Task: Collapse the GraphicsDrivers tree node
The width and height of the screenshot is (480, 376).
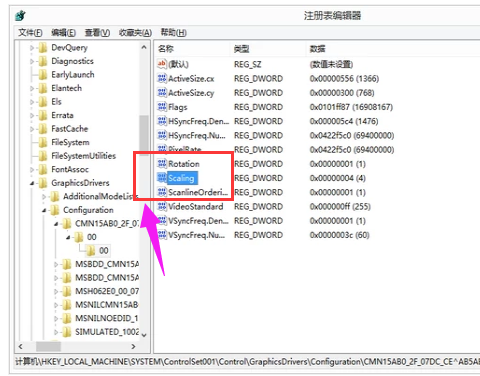Action: [x=32, y=183]
